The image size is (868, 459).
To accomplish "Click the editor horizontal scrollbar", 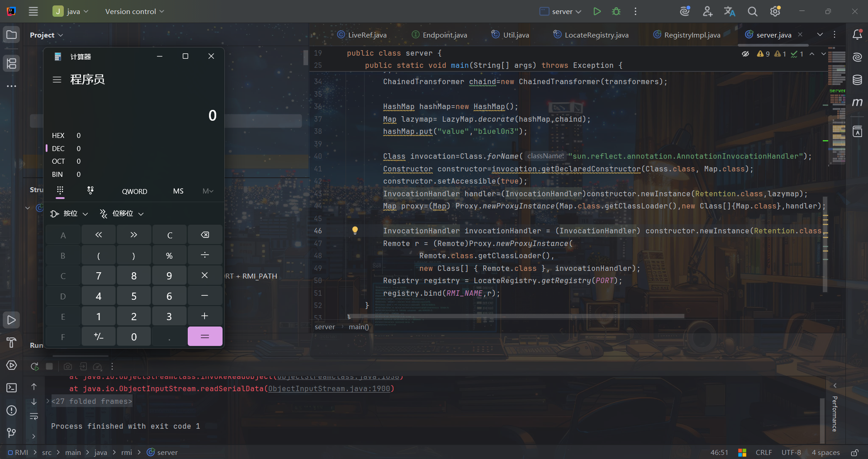I will tap(516, 316).
